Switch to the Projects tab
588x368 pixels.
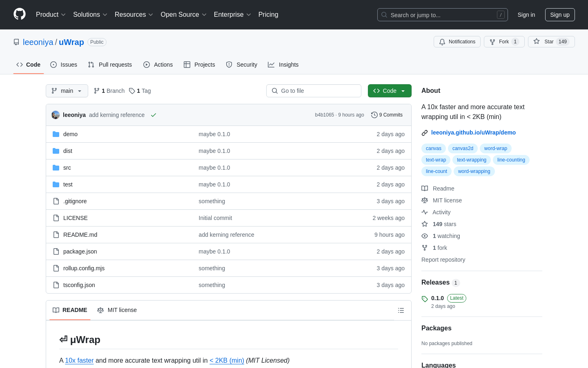(199, 65)
